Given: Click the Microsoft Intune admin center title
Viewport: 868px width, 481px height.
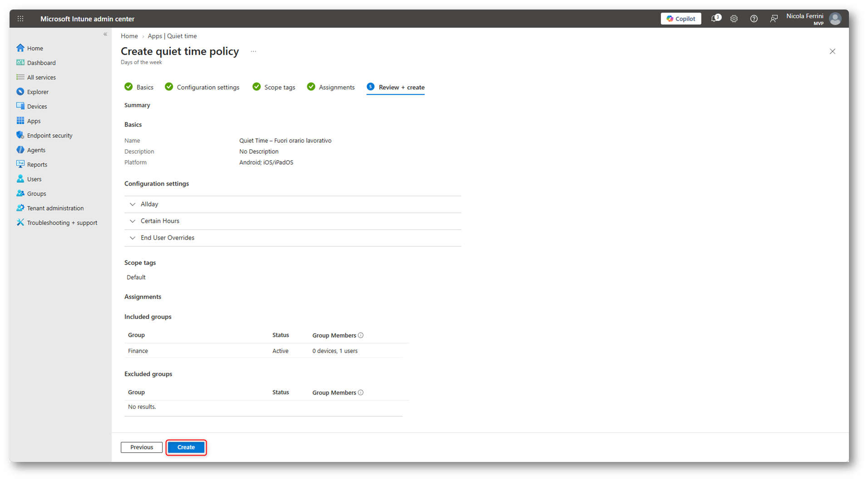Looking at the screenshot, I should (x=87, y=19).
